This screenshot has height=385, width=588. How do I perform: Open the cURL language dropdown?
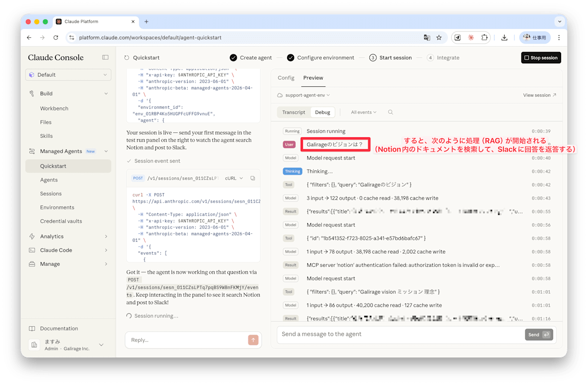coord(234,179)
